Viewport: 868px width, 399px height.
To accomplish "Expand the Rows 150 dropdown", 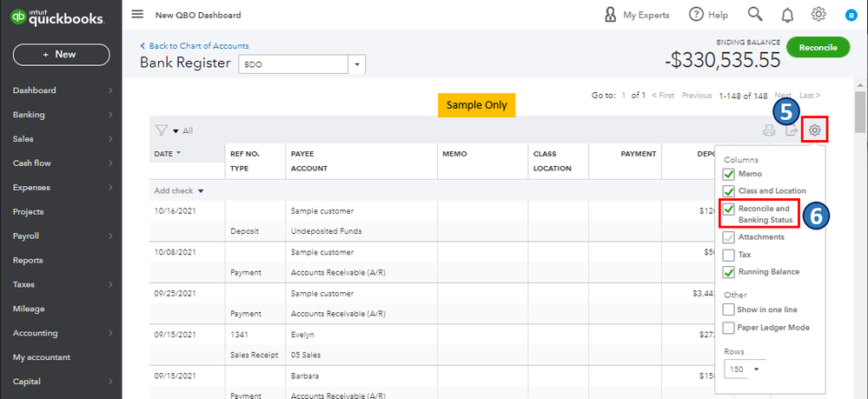I will tap(743, 369).
